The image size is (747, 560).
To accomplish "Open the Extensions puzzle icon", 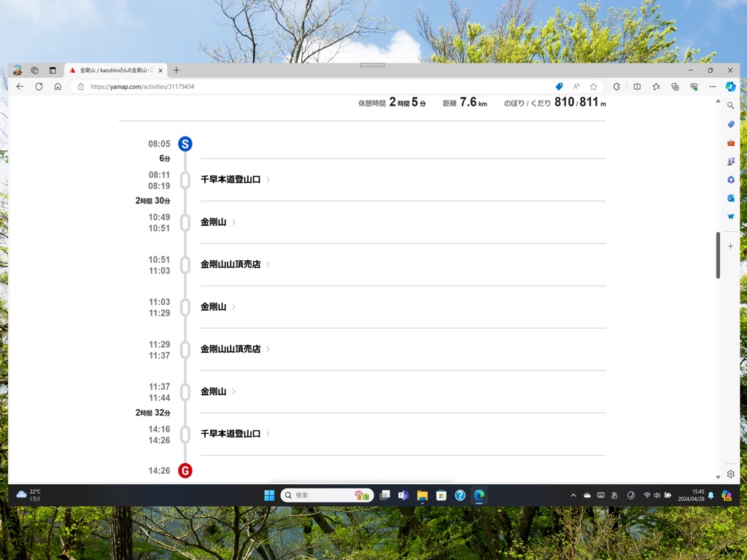I will tap(616, 86).
